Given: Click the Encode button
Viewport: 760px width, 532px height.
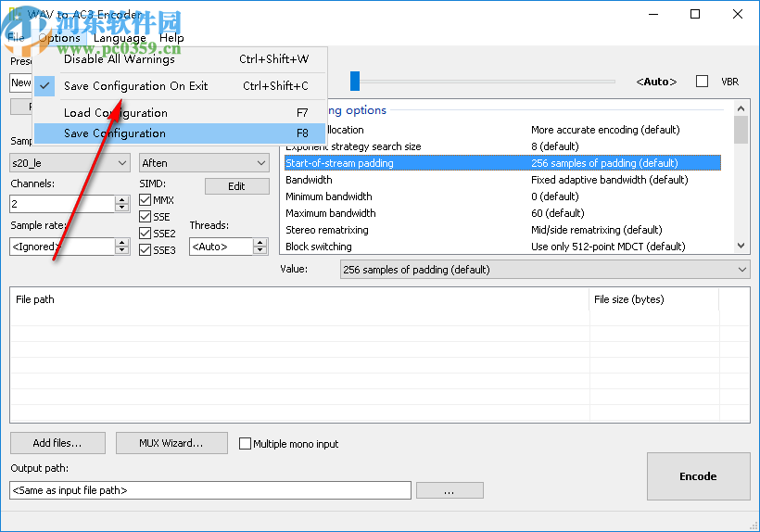Looking at the screenshot, I should [x=699, y=476].
